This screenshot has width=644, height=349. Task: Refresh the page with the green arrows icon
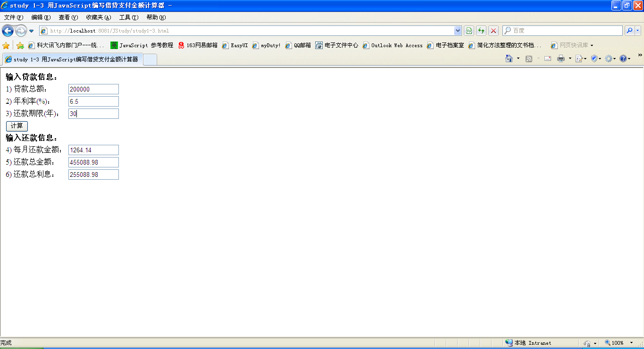click(481, 31)
